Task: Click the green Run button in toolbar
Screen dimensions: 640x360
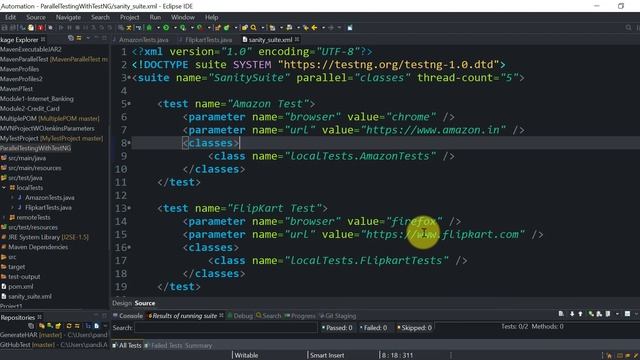Action: (x=166, y=28)
